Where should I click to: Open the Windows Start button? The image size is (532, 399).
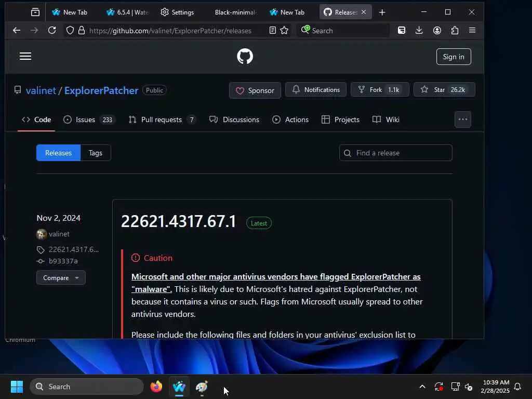[x=17, y=387]
